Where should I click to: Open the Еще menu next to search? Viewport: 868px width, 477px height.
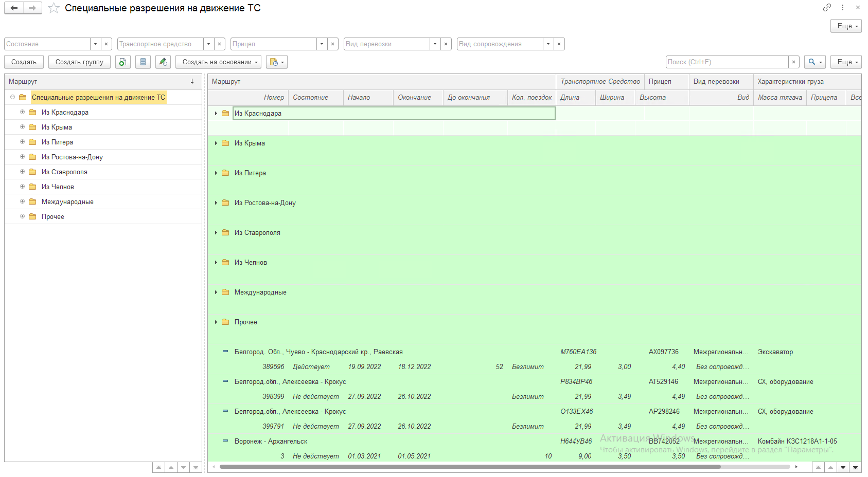(x=845, y=62)
